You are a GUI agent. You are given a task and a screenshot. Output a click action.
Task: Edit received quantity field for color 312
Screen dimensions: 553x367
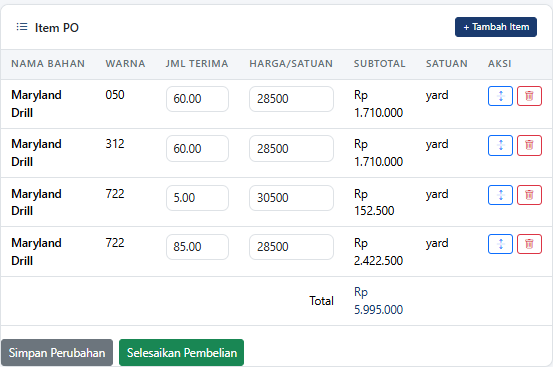click(x=197, y=148)
